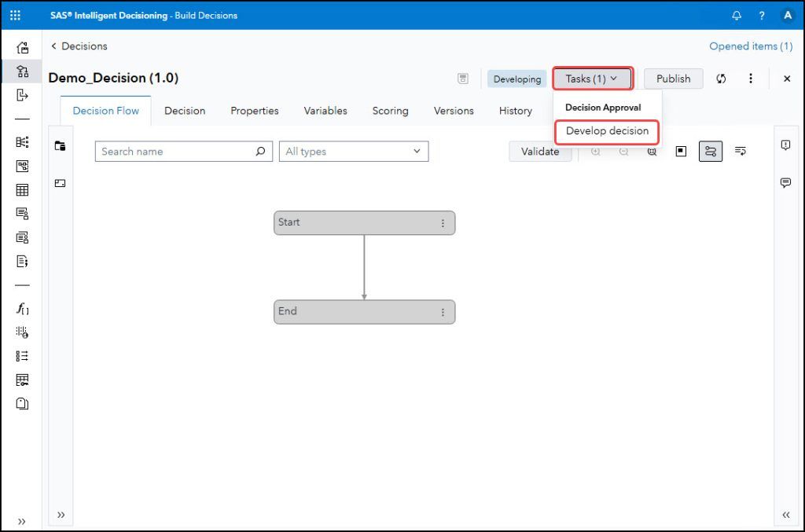Click the zoom out icon above the canvas

pos(623,152)
